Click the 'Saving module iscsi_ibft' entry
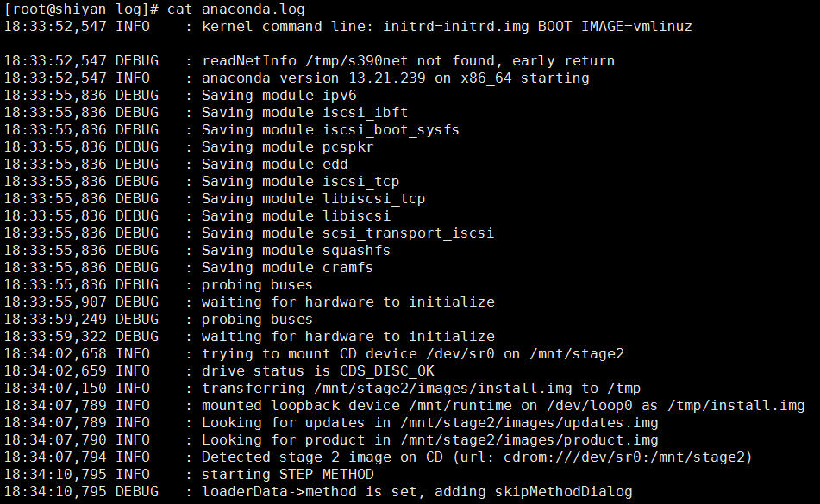 (x=304, y=113)
